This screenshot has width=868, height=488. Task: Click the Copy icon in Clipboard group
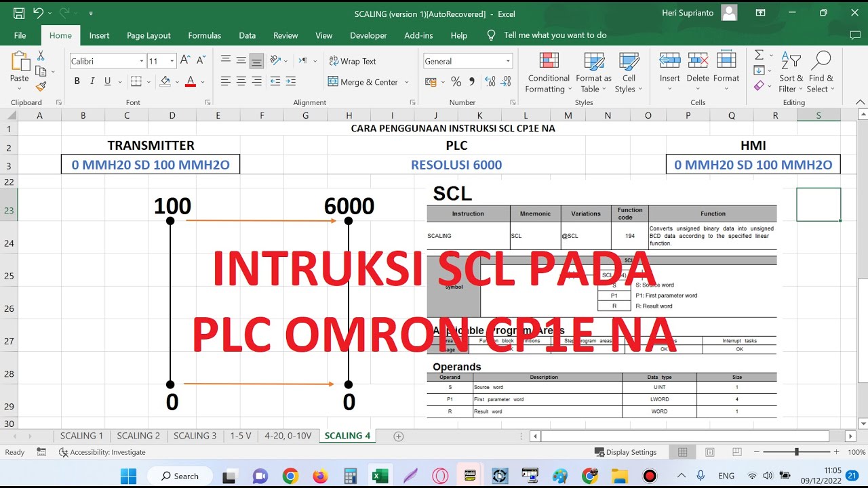pos(41,71)
